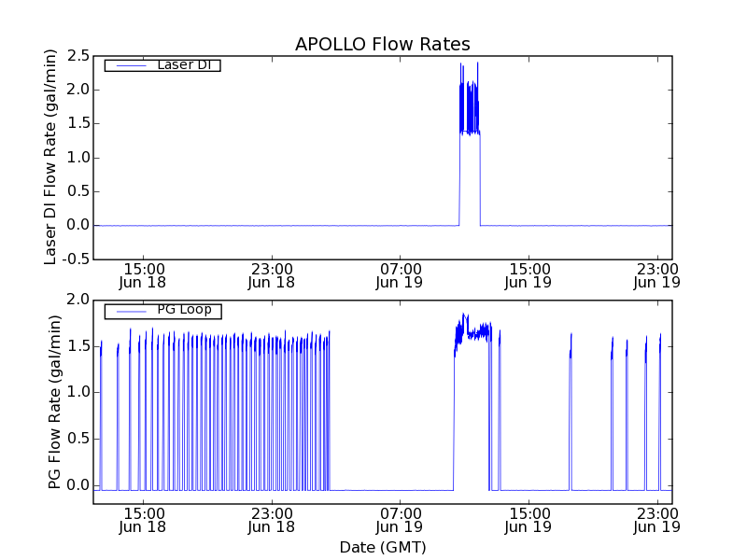This screenshot has width=747, height=560.
Task: Click the blue line sample in PG Loop legend
Action: pos(132,312)
